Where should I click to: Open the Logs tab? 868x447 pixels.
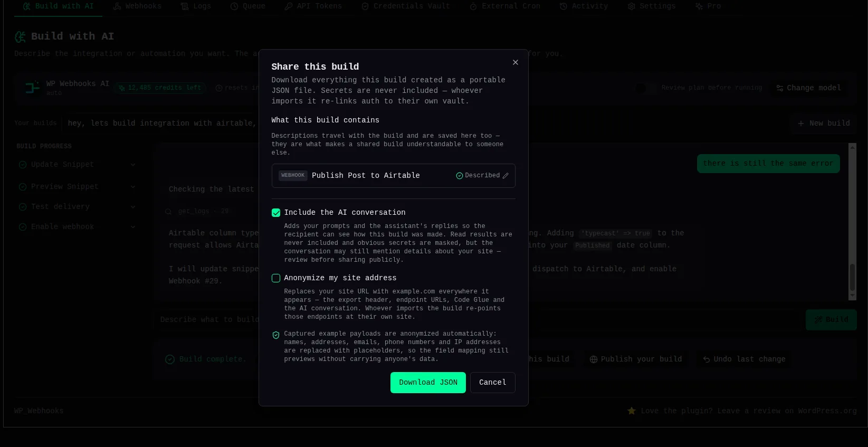point(196,6)
